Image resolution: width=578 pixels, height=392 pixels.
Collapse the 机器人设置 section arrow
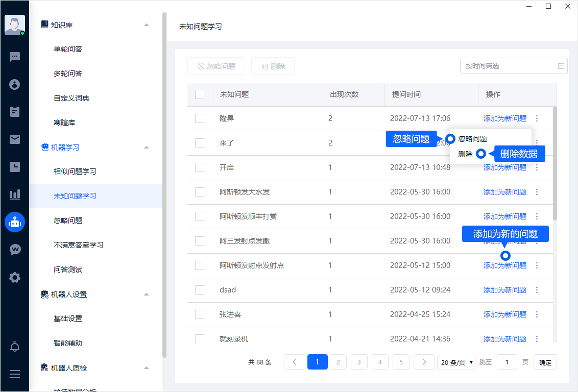(147, 295)
